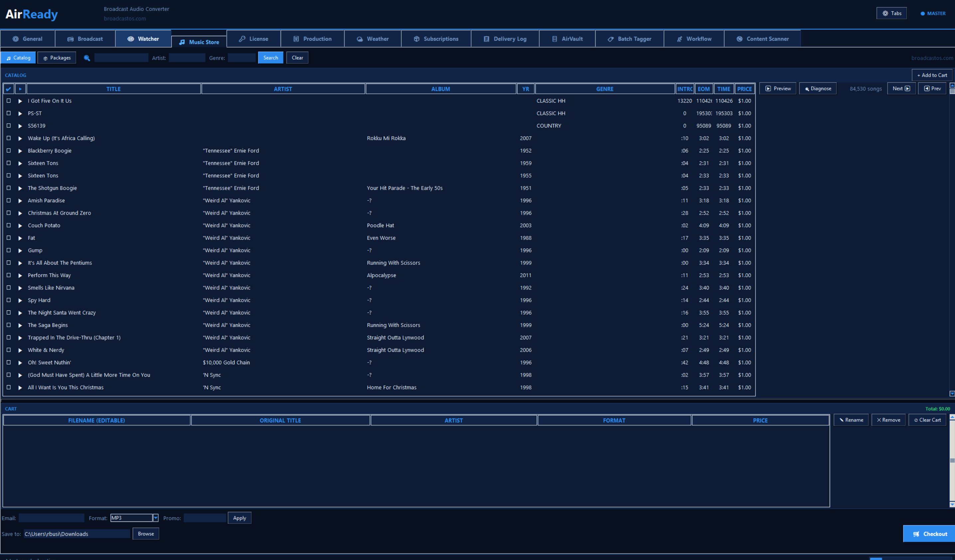Click the Search button
Screen dimensions: 955x560
pos(271,58)
